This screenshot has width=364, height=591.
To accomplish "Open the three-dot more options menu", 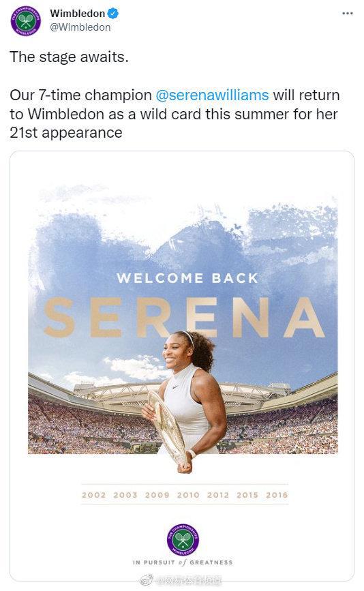I will (348, 14).
